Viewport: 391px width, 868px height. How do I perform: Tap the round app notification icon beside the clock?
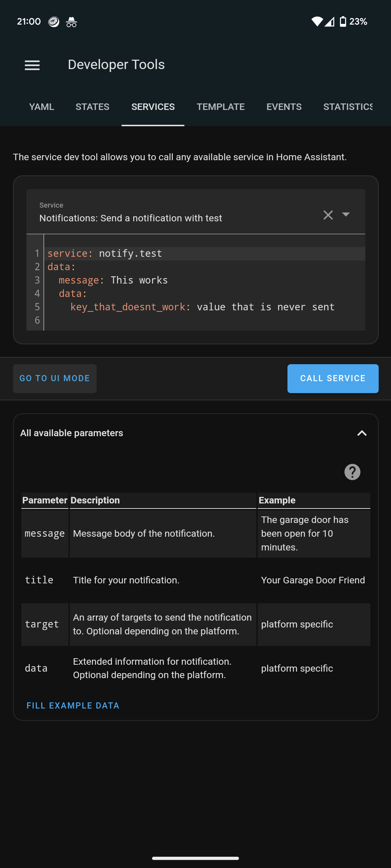[54, 22]
